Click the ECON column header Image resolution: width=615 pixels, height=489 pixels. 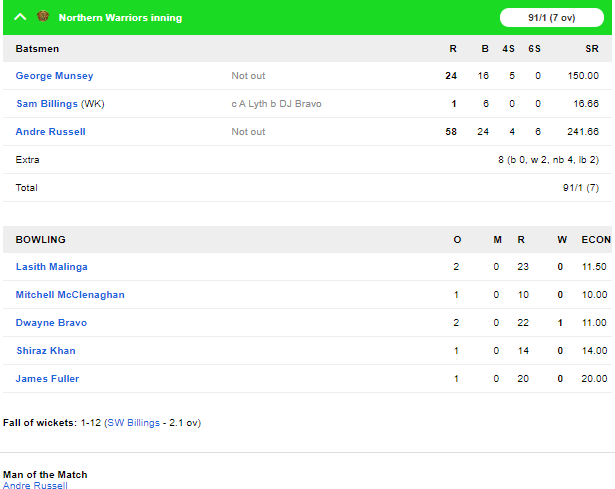pyautogui.click(x=596, y=240)
